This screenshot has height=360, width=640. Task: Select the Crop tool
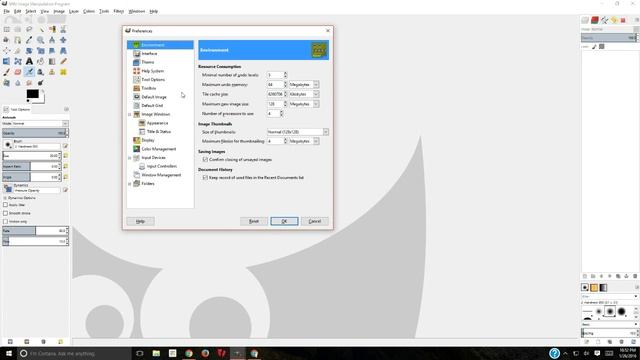(18, 51)
